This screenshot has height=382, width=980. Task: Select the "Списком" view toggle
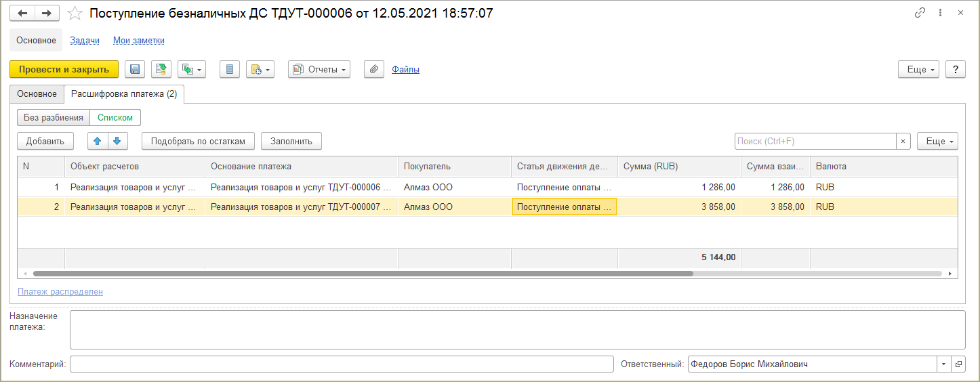(115, 117)
